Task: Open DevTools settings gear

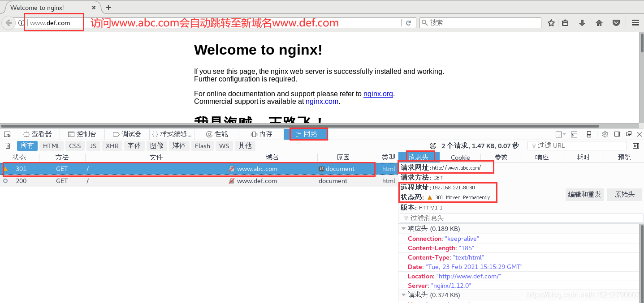Action: (605, 134)
